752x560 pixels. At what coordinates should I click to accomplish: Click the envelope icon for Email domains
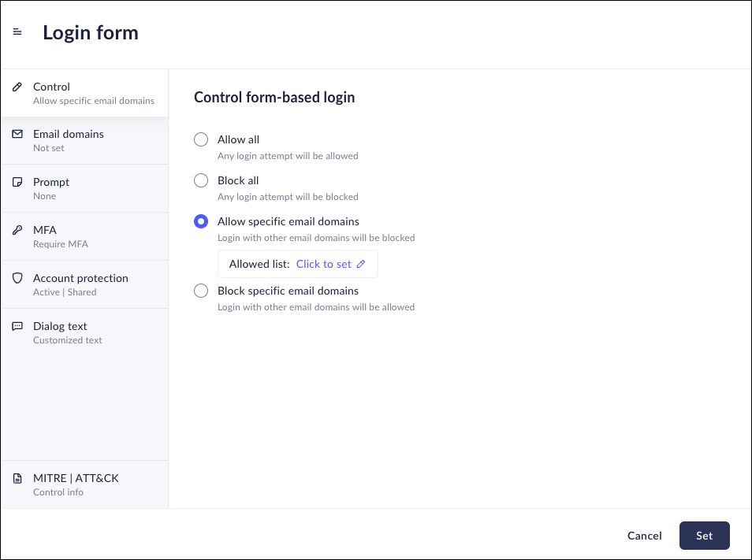coord(17,134)
